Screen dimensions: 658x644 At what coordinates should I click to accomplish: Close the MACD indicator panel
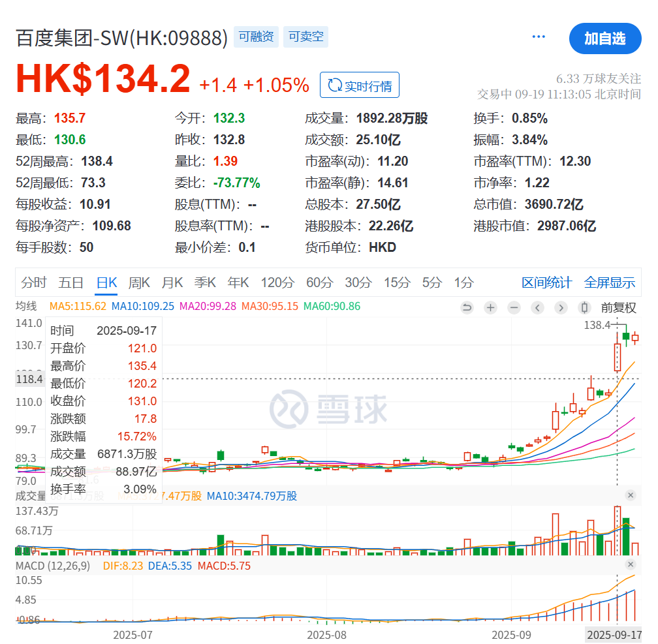tap(631, 565)
